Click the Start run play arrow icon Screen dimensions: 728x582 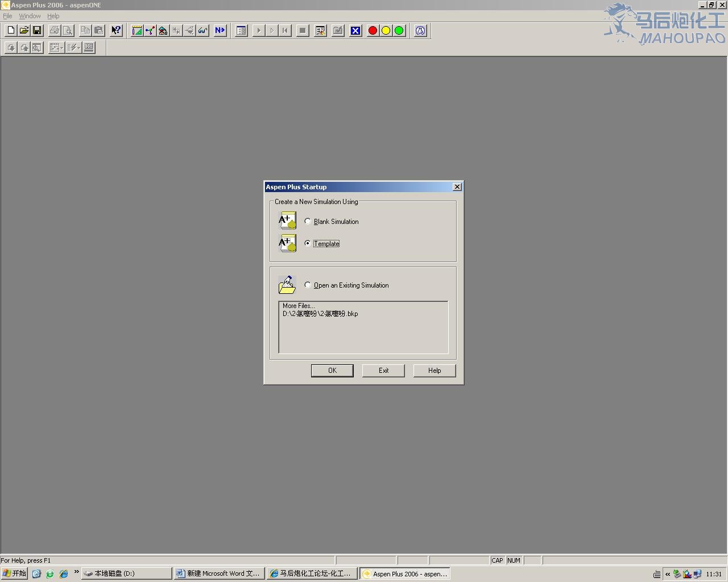[259, 31]
